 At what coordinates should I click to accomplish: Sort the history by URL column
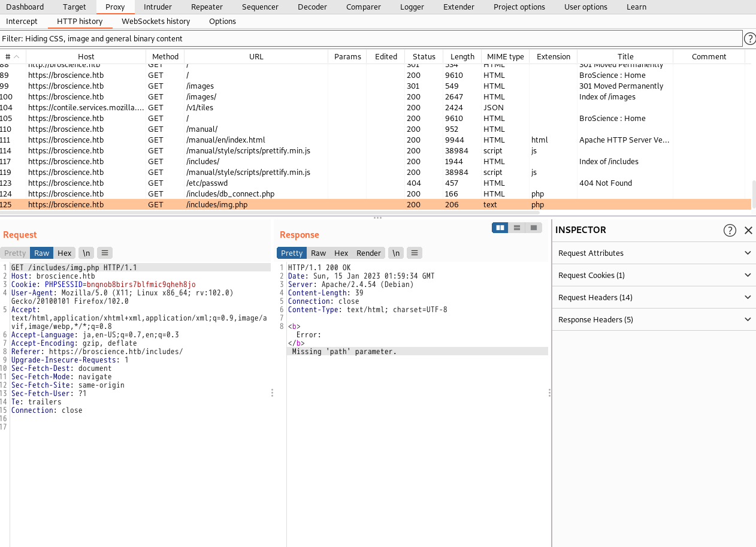256,56
